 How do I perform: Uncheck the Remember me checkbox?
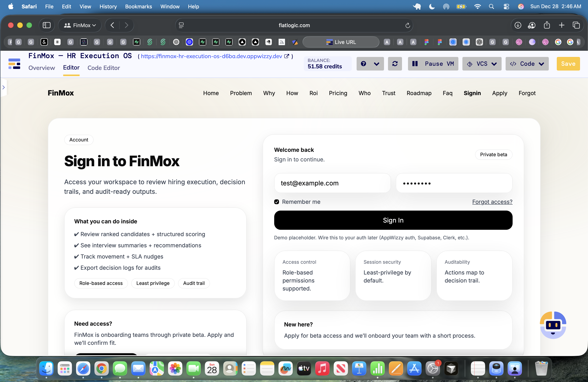pos(276,202)
